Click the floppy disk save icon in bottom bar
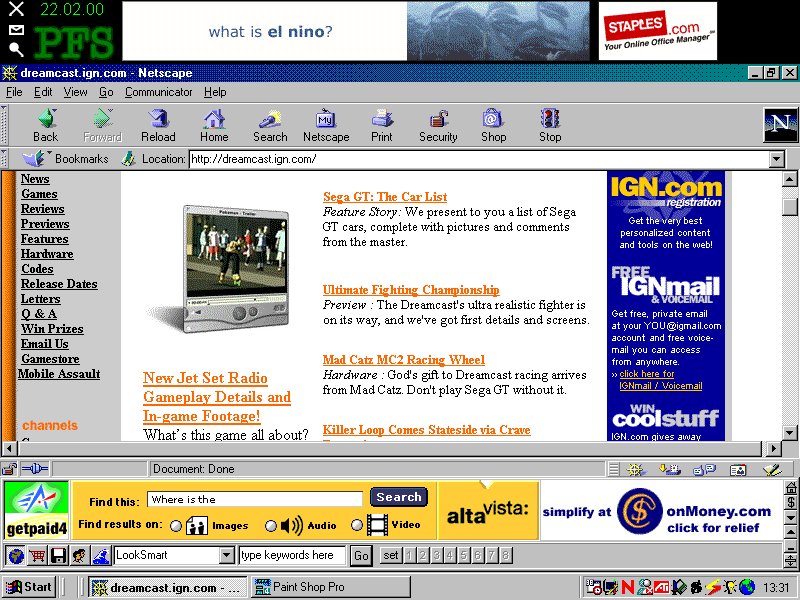Screen dimensions: 800x600 point(58,555)
